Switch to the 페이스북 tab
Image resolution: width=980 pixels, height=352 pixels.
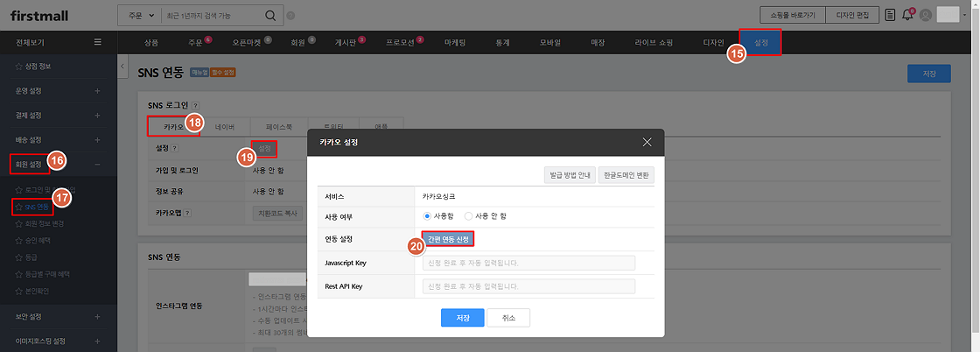279,126
